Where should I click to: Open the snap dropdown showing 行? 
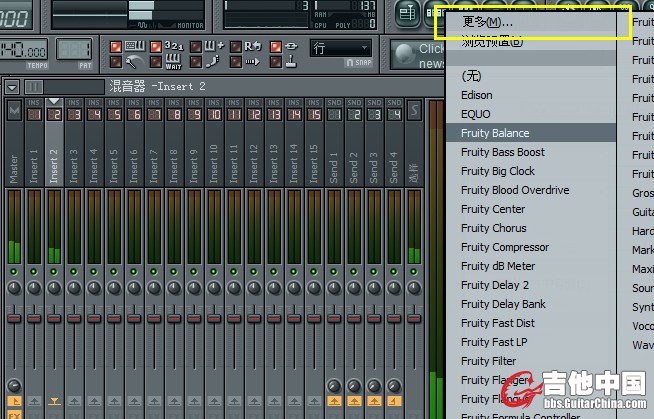[341, 48]
